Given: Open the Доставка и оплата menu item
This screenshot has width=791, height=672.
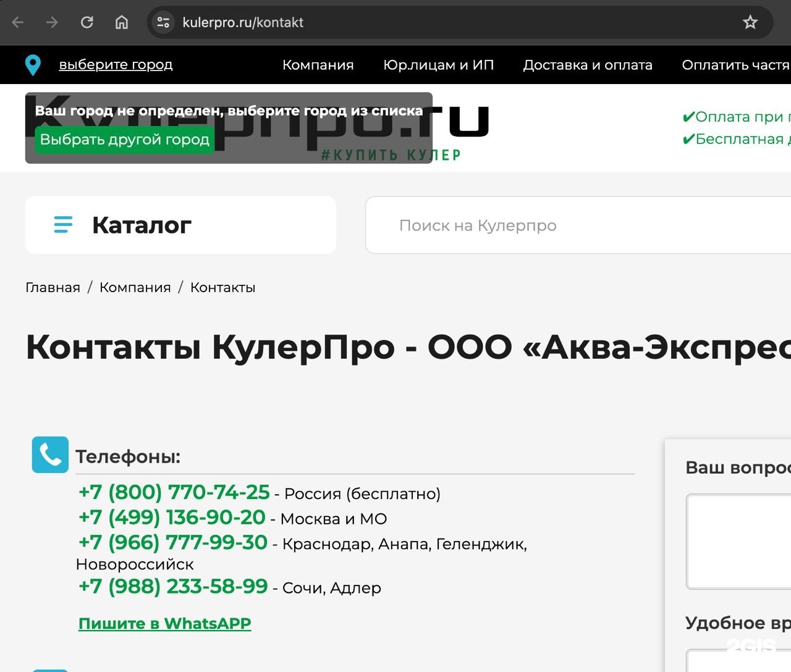Looking at the screenshot, I should click(588, 65).
